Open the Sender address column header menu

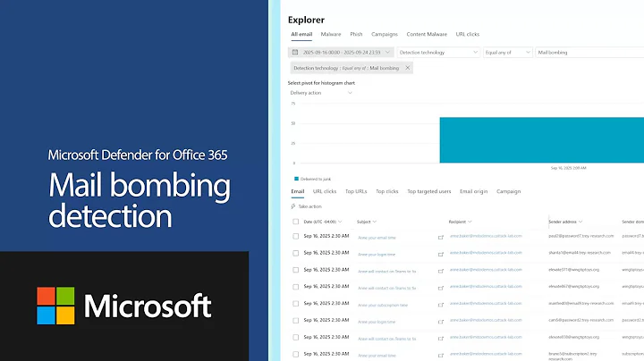click(565, 222)
